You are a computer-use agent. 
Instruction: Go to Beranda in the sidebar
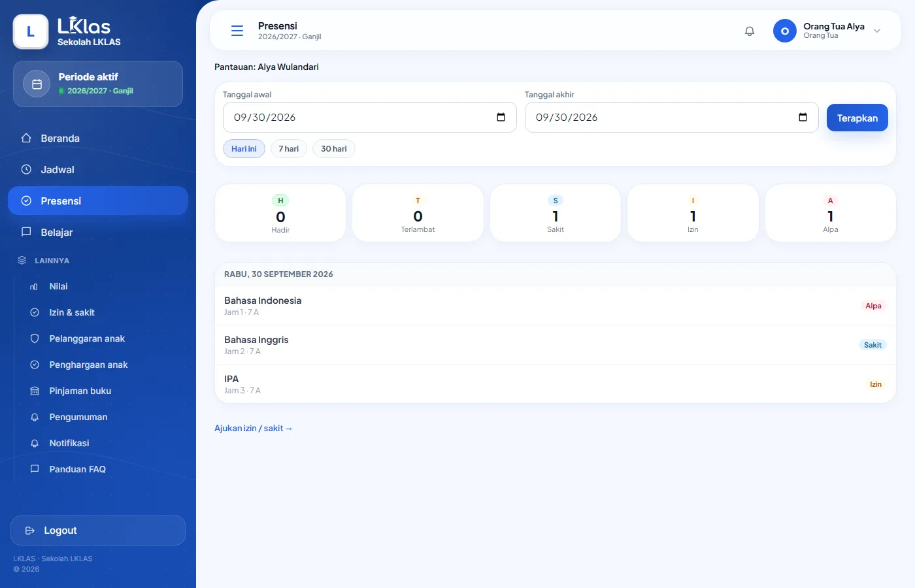coord(98,139)
